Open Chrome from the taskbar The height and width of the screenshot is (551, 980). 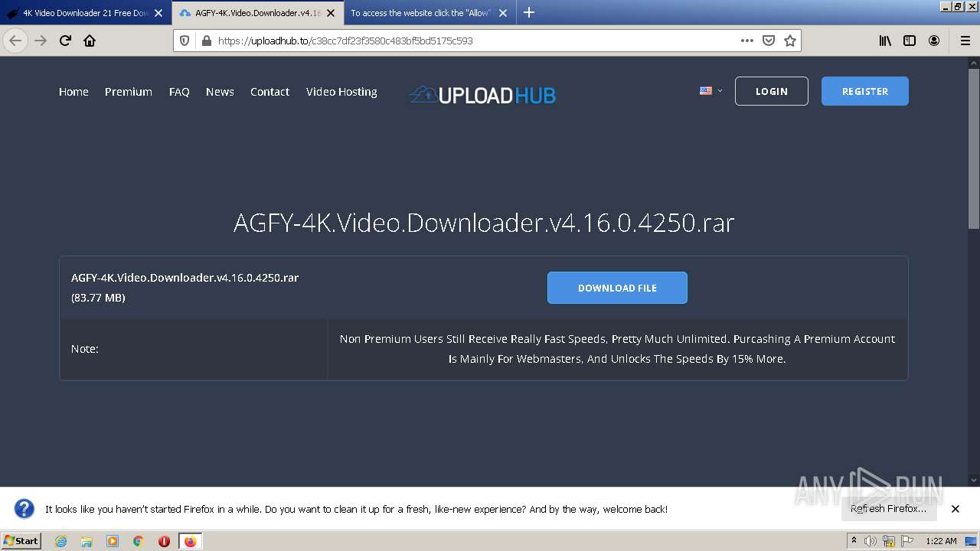coord(139,541)
